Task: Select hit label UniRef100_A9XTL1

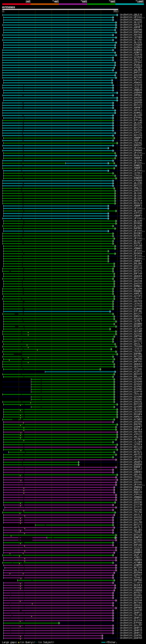Action: coord(131,25)
